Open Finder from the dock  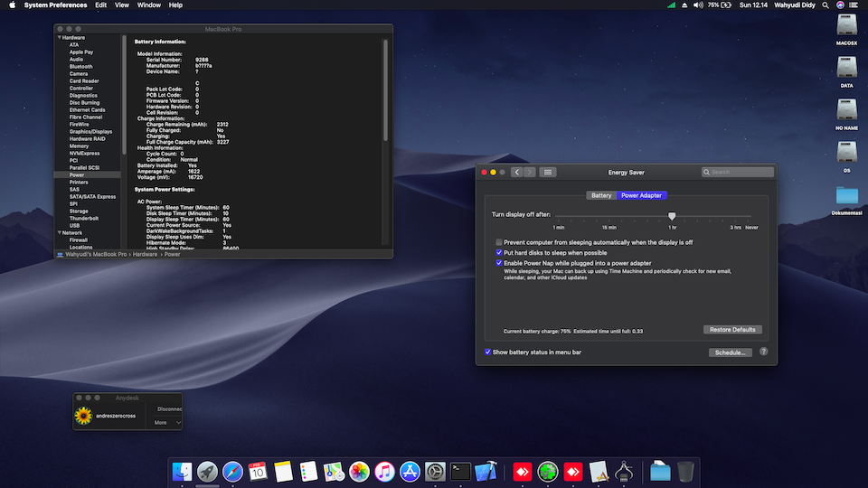click(182, 472)
